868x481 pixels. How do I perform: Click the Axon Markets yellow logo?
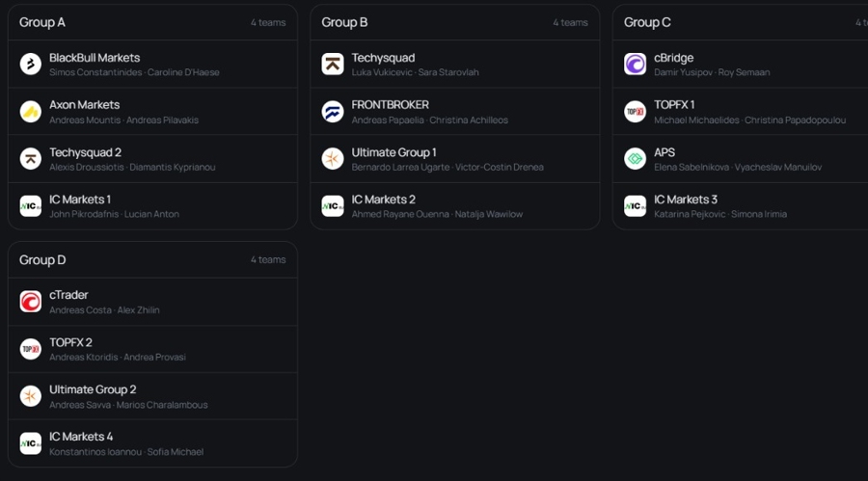click(x=31, y=111)
